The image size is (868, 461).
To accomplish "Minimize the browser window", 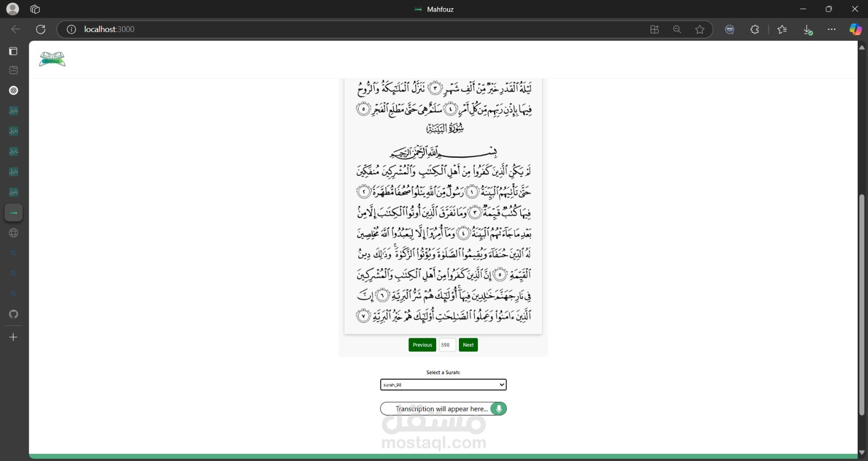I will pyautogui.click(x=803, y=9).
